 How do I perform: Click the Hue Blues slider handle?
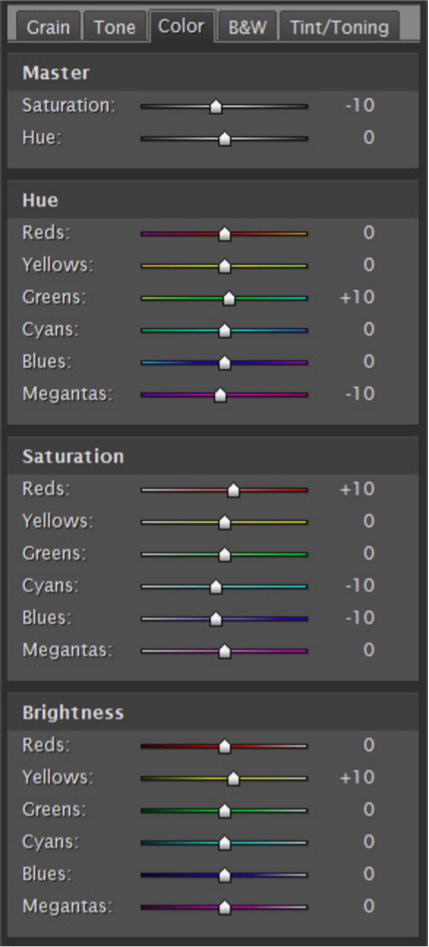(x=225, y=363)
